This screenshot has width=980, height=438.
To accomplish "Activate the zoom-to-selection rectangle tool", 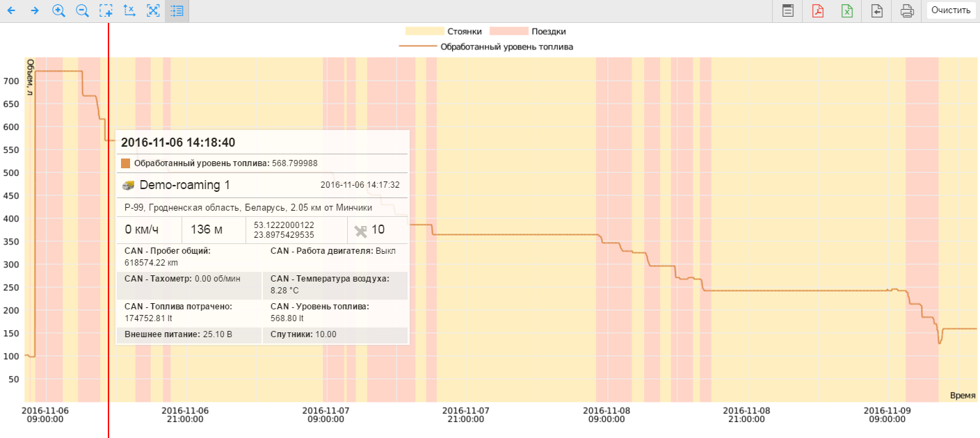I will coord(106,11).
